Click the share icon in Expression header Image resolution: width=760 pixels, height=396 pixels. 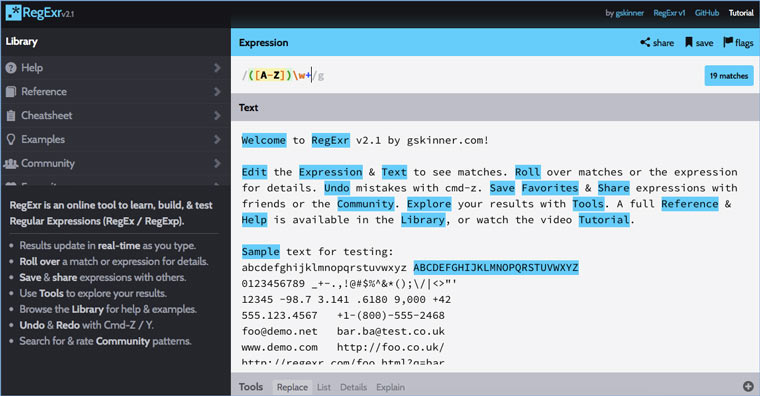pos(645,43)
